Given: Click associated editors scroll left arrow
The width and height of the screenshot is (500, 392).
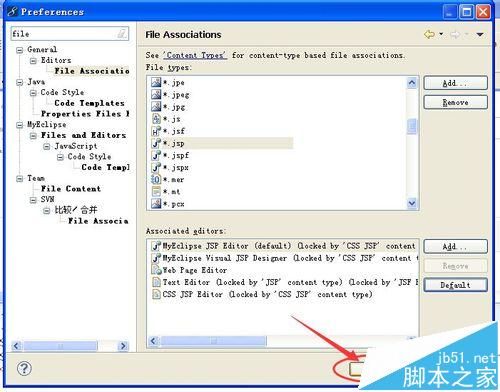Looking at the screenshot, I should coord(154,341).
